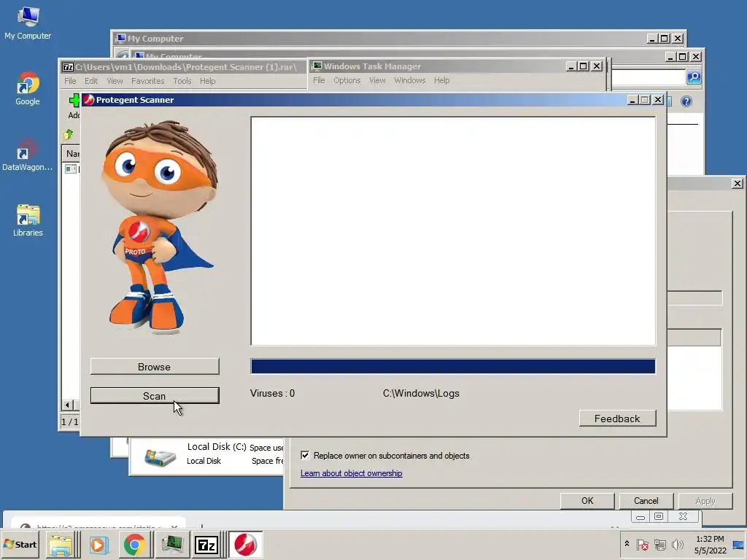Open File menu in 7-Zip window

point(70,81)
